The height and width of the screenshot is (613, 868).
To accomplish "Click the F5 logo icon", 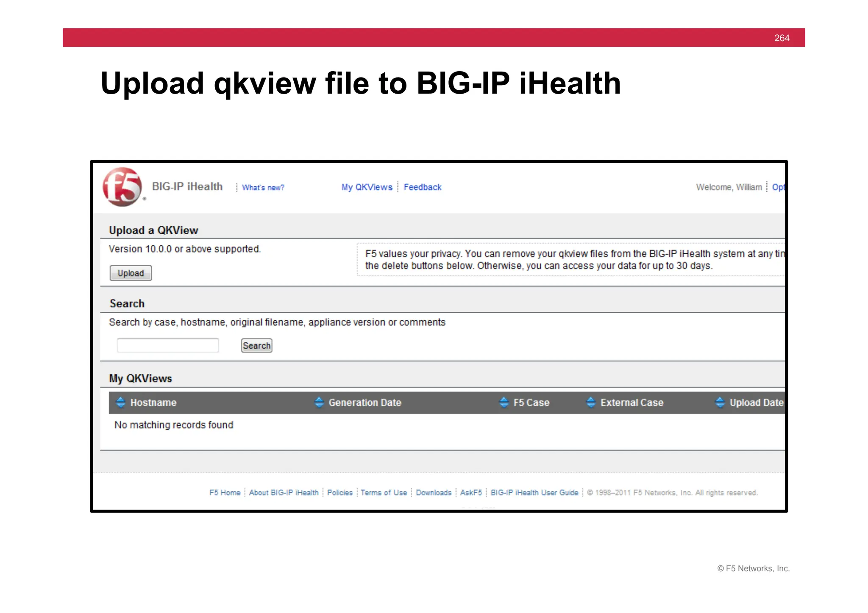I will [x=122, y=187].
